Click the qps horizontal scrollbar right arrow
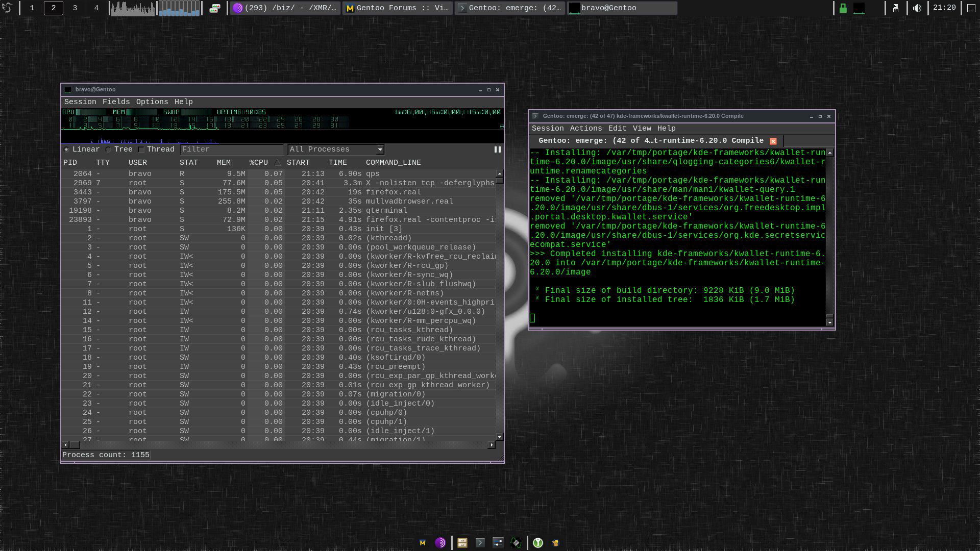980x551 pixels. (491, 445)
